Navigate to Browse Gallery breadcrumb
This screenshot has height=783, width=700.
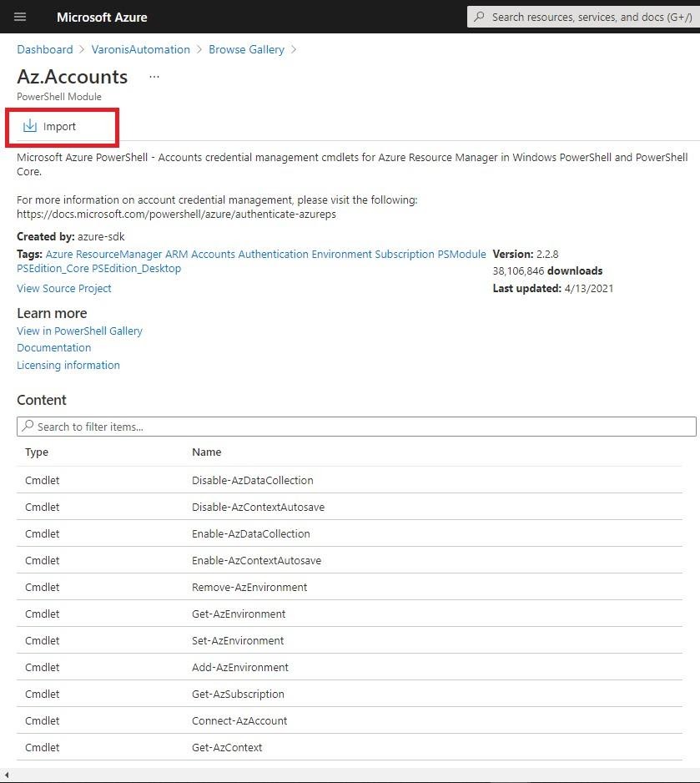[246, 49]
